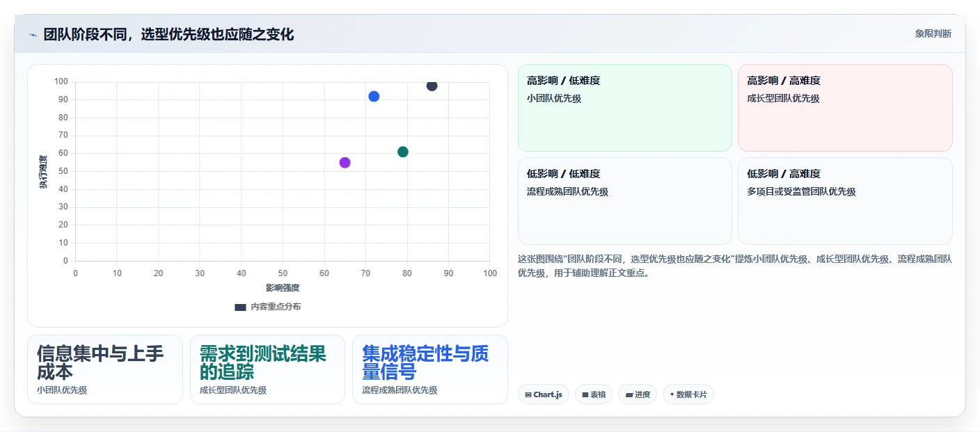Select the 低影响 / 低难度 quadrant card
The width and height of the screenshot is (980, 432).
coord(625,201)
